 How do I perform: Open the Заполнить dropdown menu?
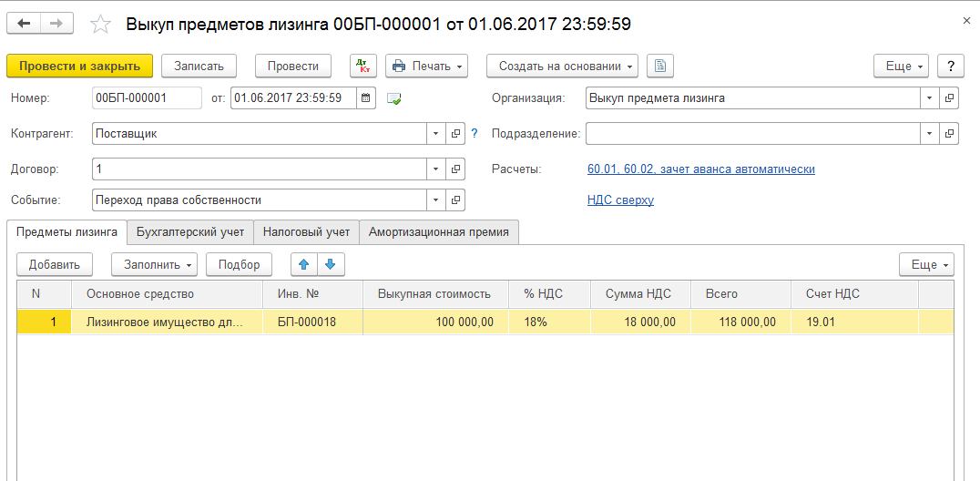click(x=154, y=264)
